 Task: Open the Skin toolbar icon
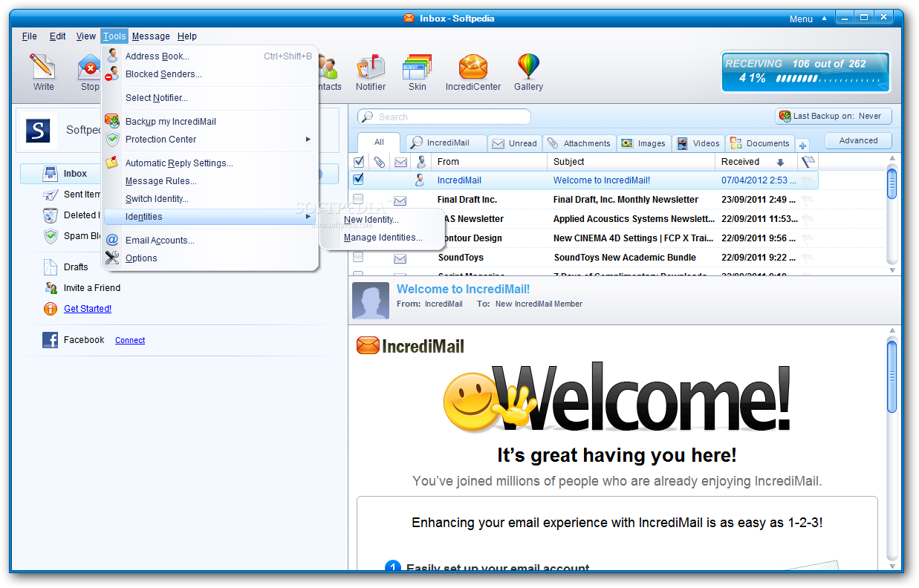(417, 67)
